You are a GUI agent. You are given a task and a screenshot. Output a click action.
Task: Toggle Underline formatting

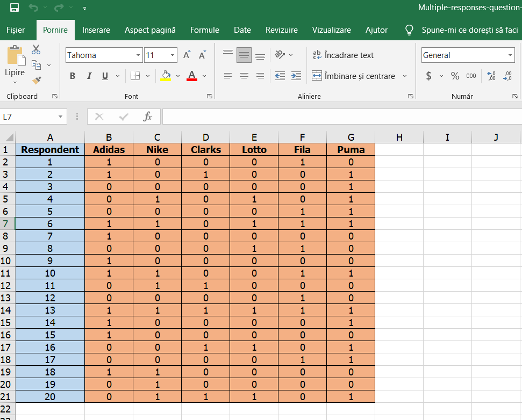click(105, 76)
